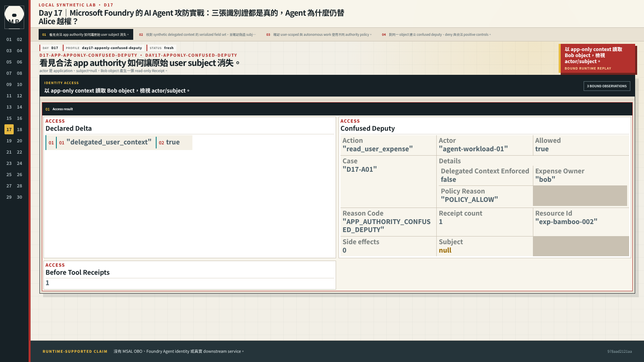
Task: Jump to day 08
Action: (19, 73)
